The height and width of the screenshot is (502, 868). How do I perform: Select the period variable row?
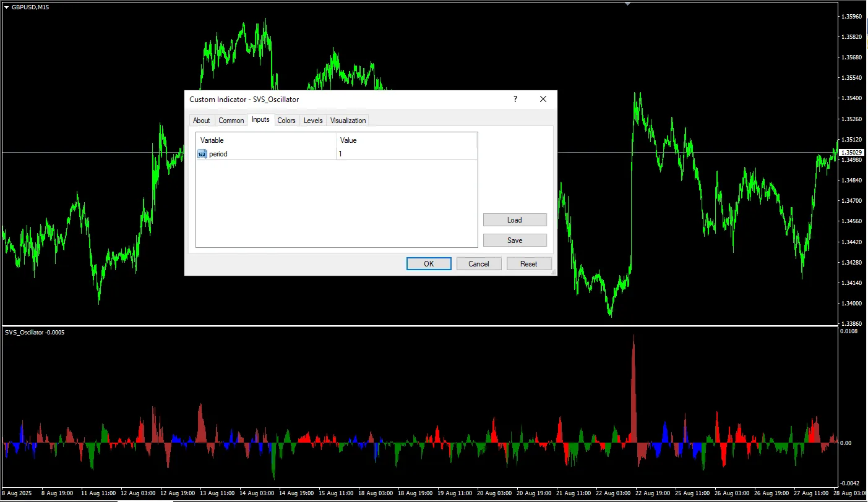click(x=337, y=154)
